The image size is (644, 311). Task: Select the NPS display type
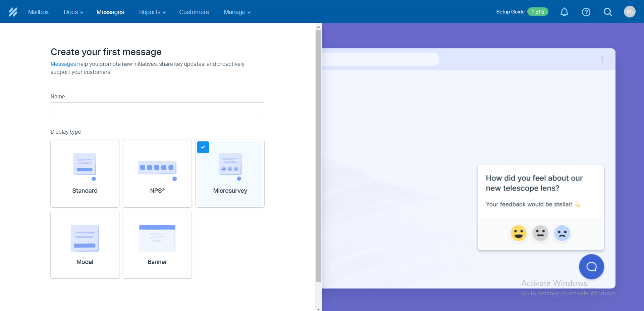click(x=157, y=174)
